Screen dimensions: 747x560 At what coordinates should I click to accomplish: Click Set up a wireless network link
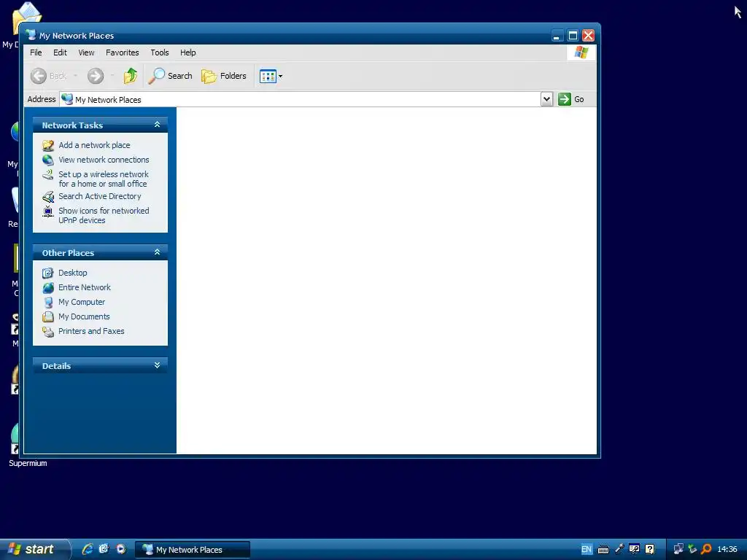click(x=104, y=179)
